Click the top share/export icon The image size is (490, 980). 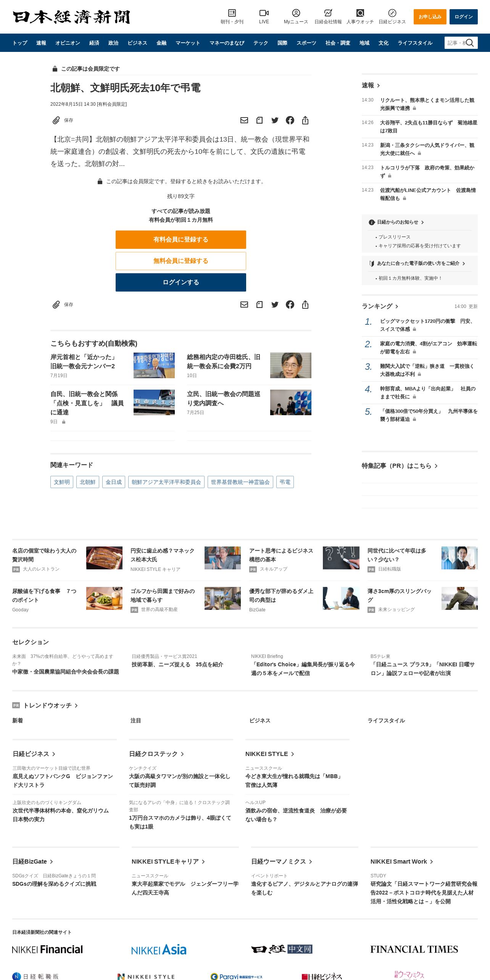(x=305, y=120)
